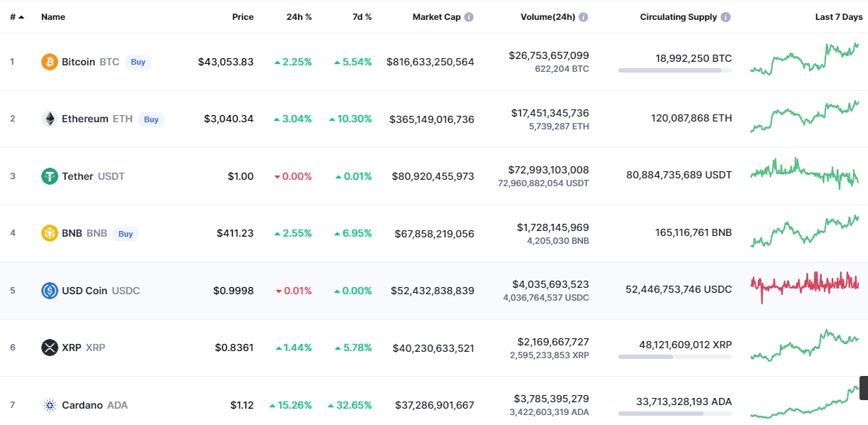Click the Ethereum diamond logo icon
This screenshot has height=425, width=868.
(x=49, y=119)
